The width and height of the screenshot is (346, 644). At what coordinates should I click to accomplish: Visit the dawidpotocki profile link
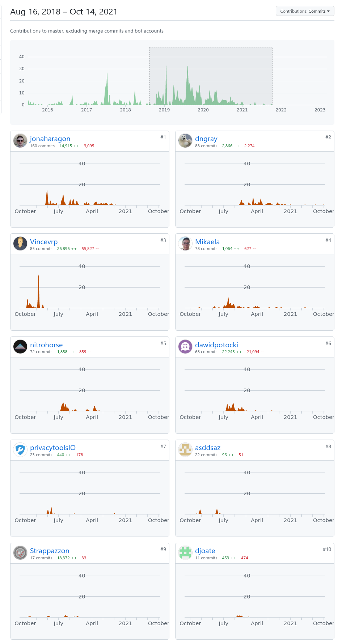pos(216,345)
